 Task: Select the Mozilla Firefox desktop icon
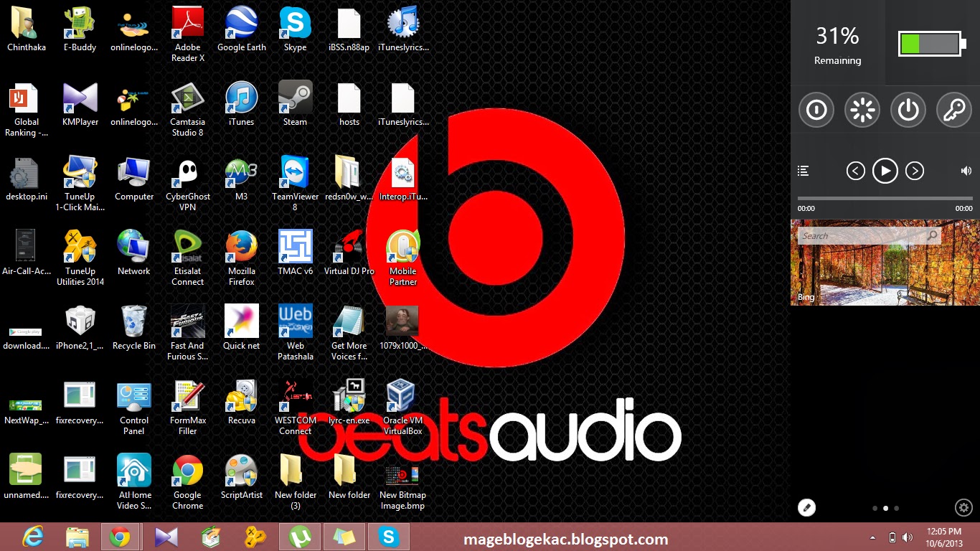242,258
